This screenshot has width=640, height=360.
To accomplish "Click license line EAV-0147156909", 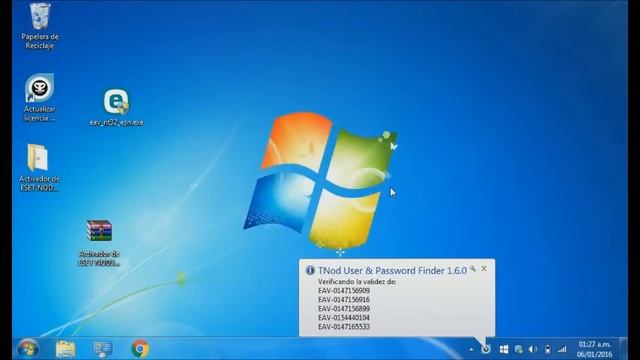I will pyautogui.click(x=344, y=291).
